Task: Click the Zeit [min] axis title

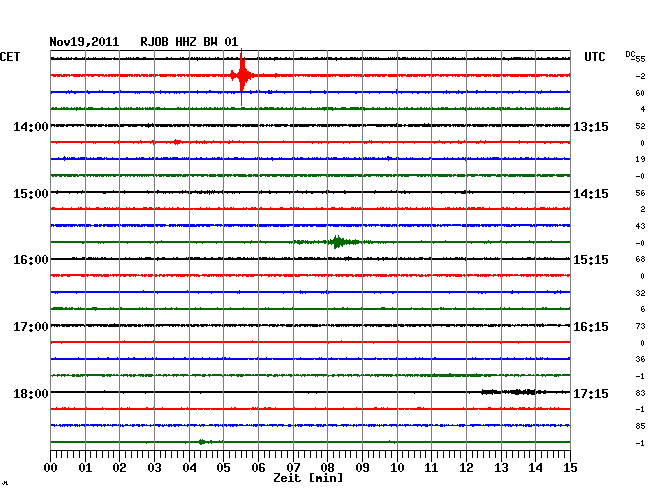Action: (308, 478)
